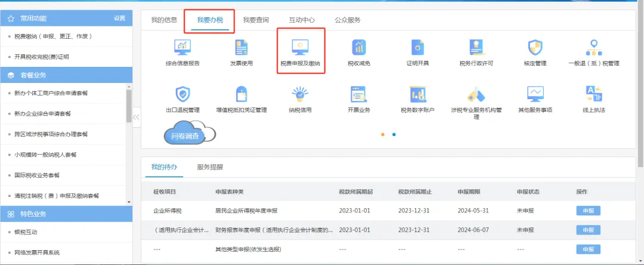Collapse the 套餐业务 section header
644x265 pixels.
pos(66,75)
